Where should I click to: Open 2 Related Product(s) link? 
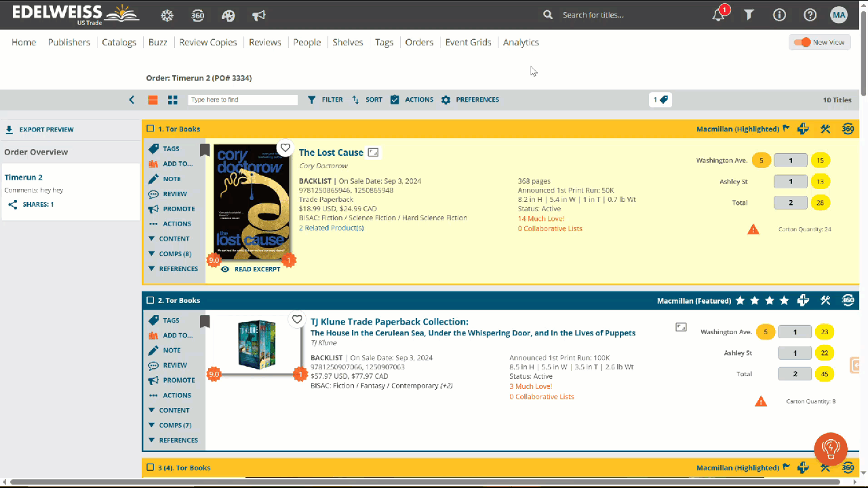pyautogui.click(x=332, y=228)
